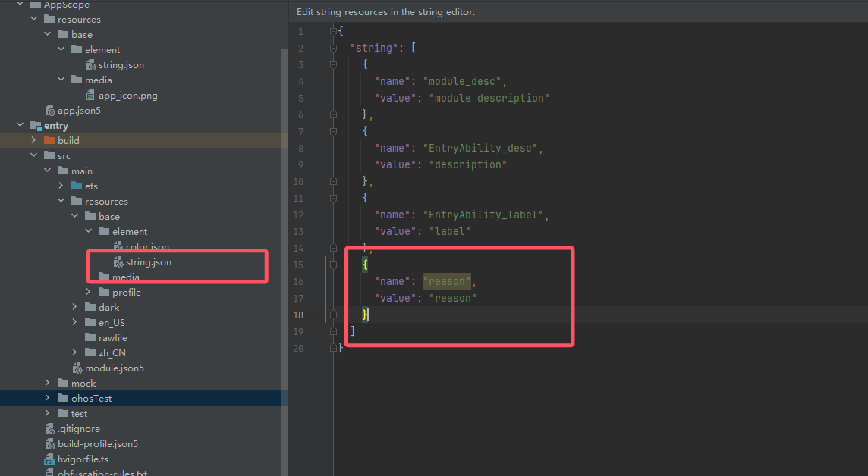Click the zh_CN folder icon
The height and width of the screenshot is (476, 868).
click(90, 352)
